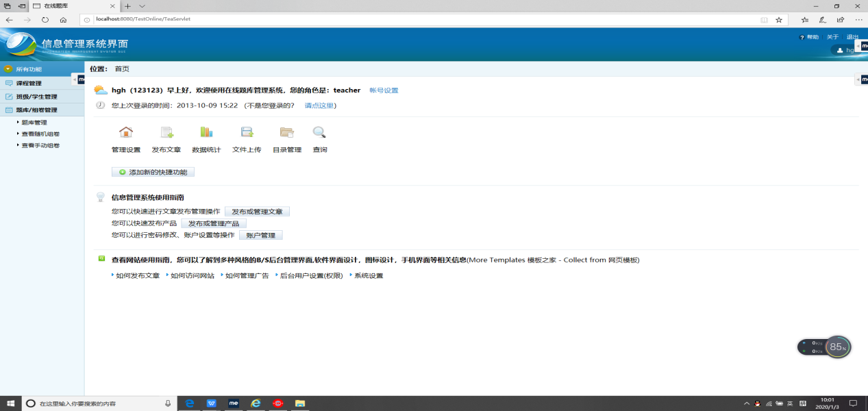
Task: Click the 帮助 header menu link
Action: click(813, 37)
